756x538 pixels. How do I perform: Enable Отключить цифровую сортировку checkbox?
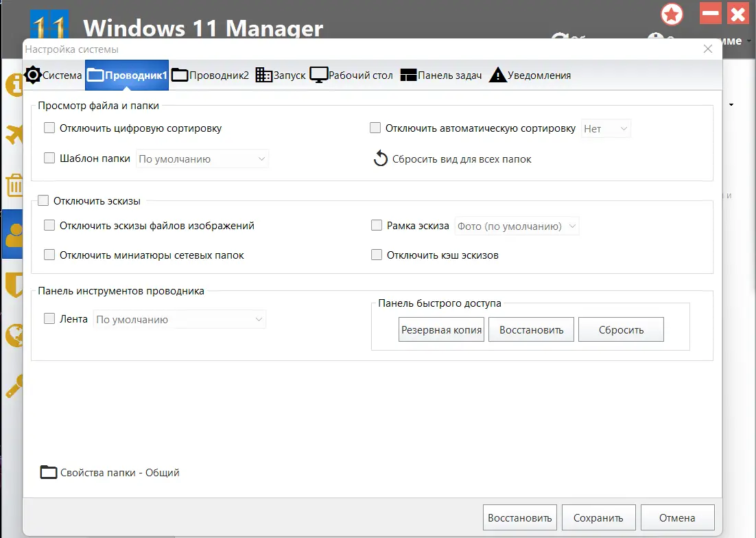point(49,128)
